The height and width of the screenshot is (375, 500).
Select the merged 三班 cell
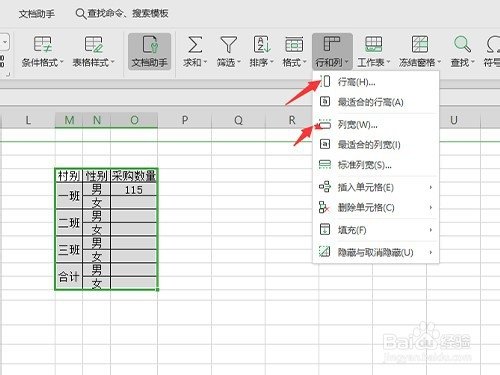point(69,249)
